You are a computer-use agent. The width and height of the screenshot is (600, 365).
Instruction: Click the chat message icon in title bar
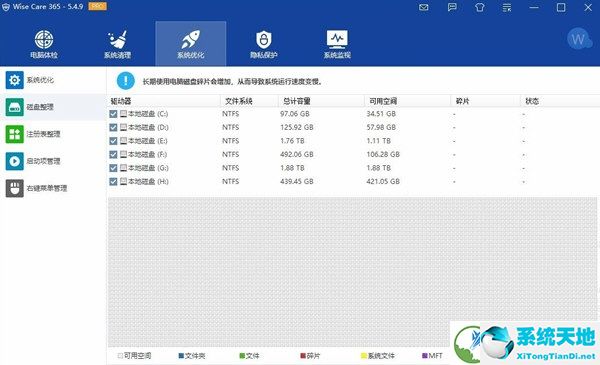click(x=452, y=7)
